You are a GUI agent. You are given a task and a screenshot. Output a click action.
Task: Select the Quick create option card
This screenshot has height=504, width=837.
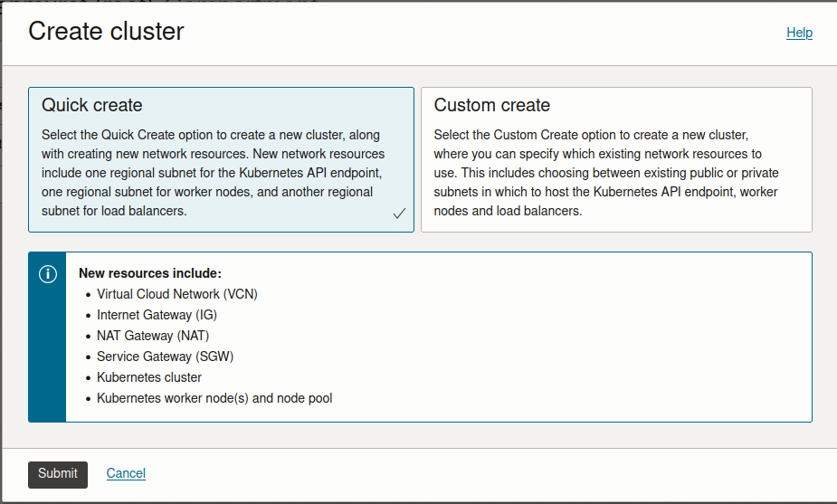[221, 159]
